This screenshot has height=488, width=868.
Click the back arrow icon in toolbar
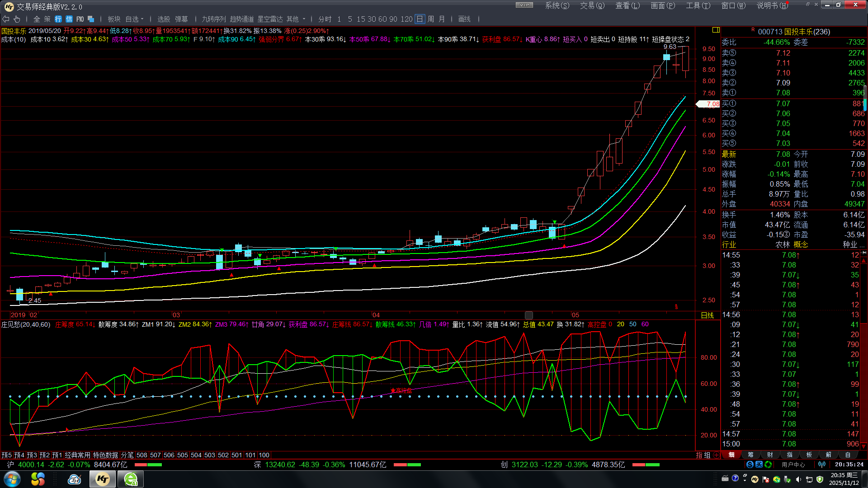point(6,19)
